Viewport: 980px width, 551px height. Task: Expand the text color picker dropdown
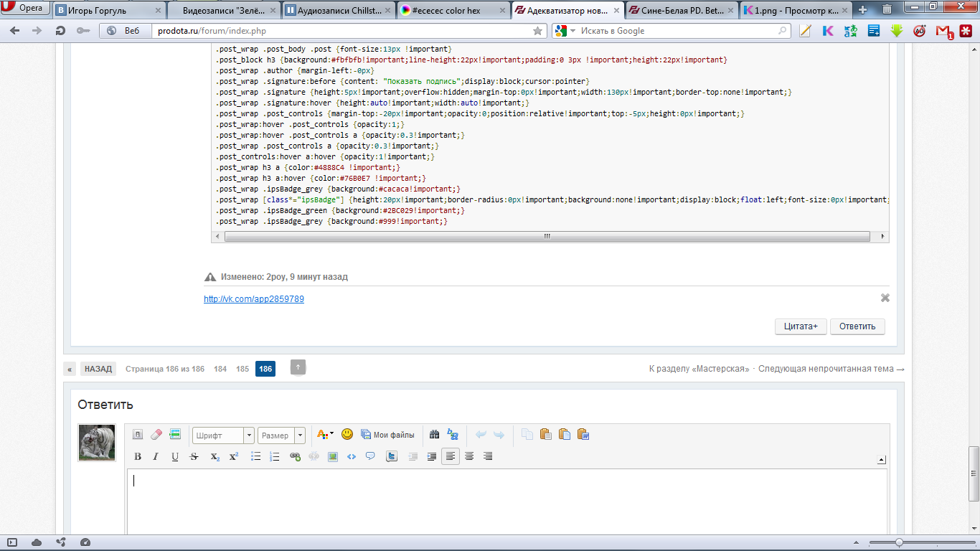coord(331,434)
